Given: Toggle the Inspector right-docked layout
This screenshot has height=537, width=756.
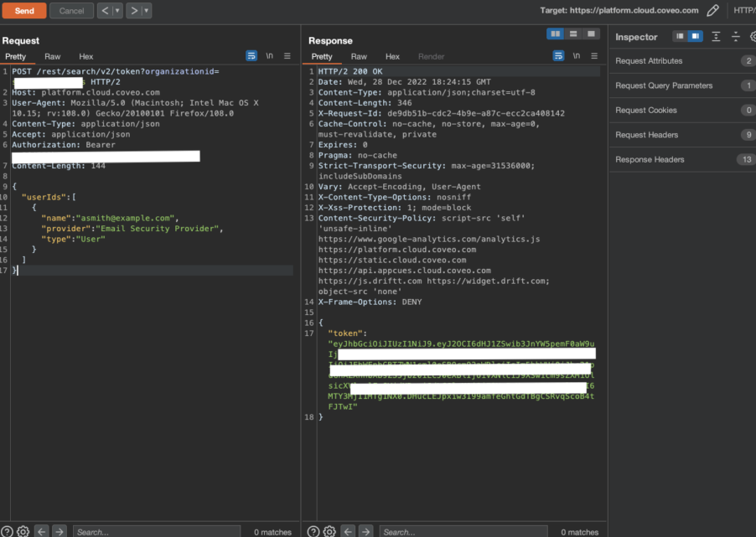Looking at the screenshot, I should click(695, 36).
